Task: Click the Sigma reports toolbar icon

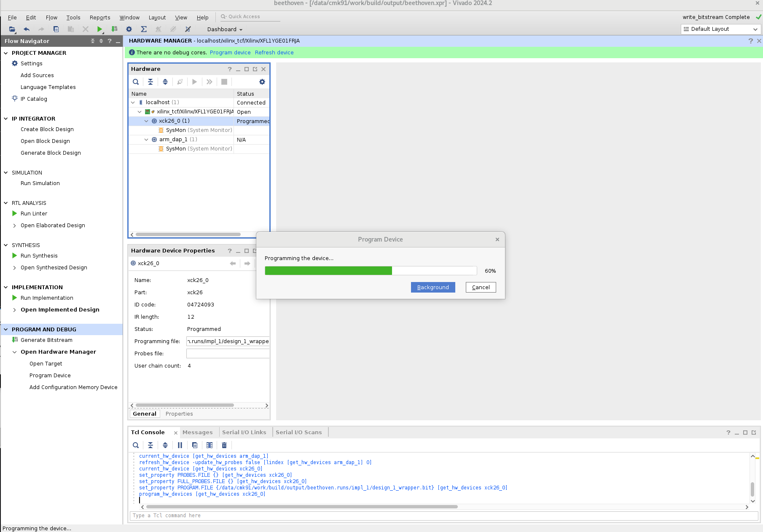Action: click(144, 29)
